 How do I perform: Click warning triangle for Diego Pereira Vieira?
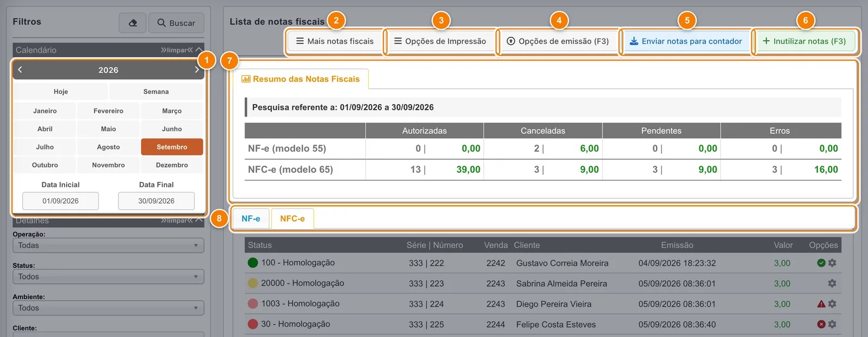tap(821, 304)
